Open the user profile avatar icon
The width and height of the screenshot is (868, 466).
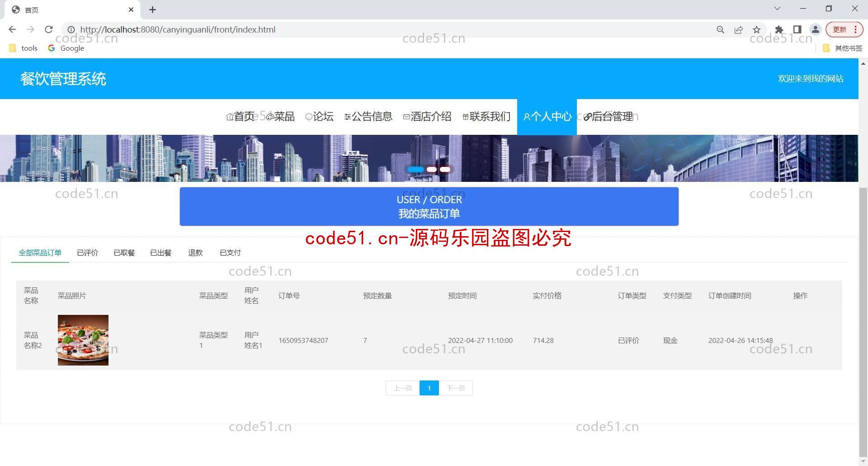point(815,29)
